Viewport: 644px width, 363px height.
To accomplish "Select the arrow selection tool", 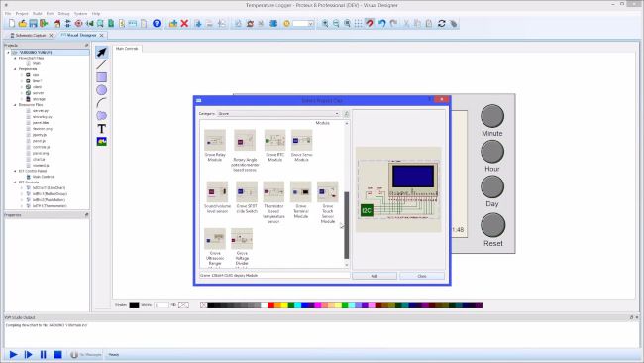I will [x=101, y=53].
